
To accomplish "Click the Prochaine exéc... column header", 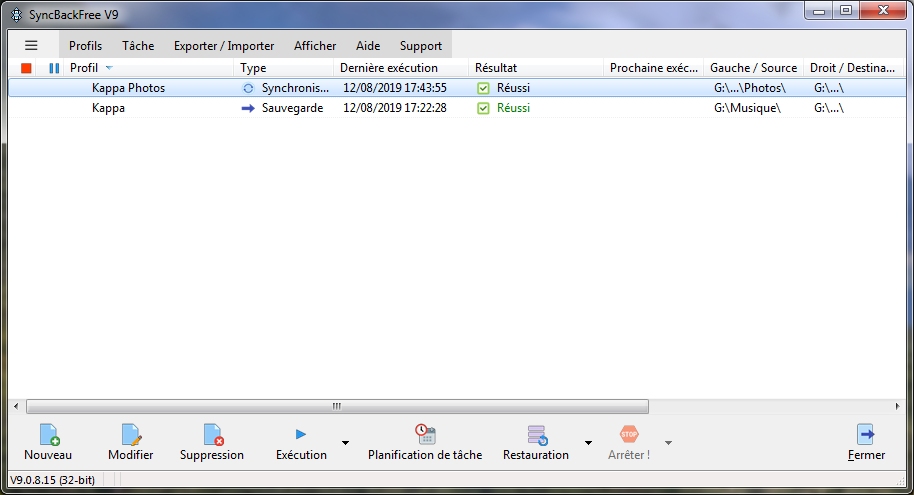I will click(653, 68).
